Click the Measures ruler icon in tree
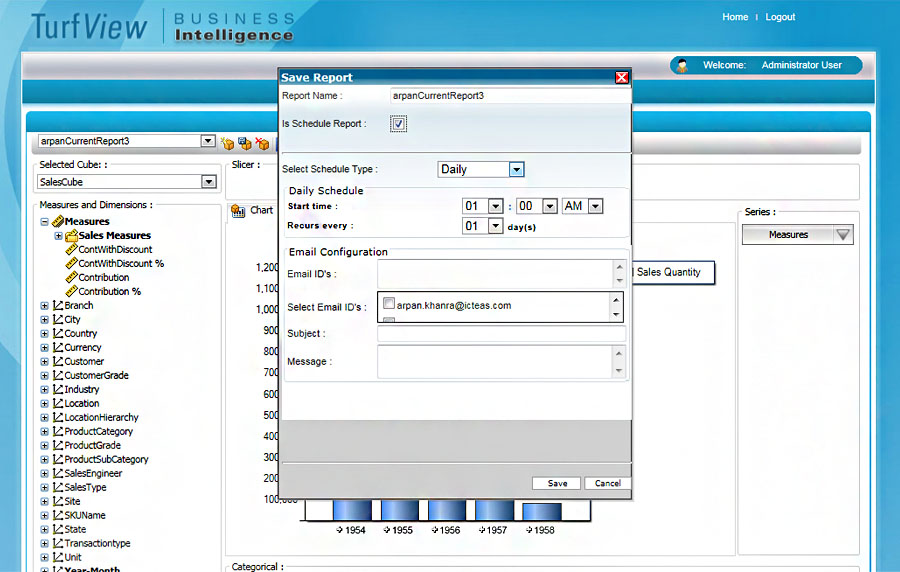 pyautogui.click(x=57, y=221)
